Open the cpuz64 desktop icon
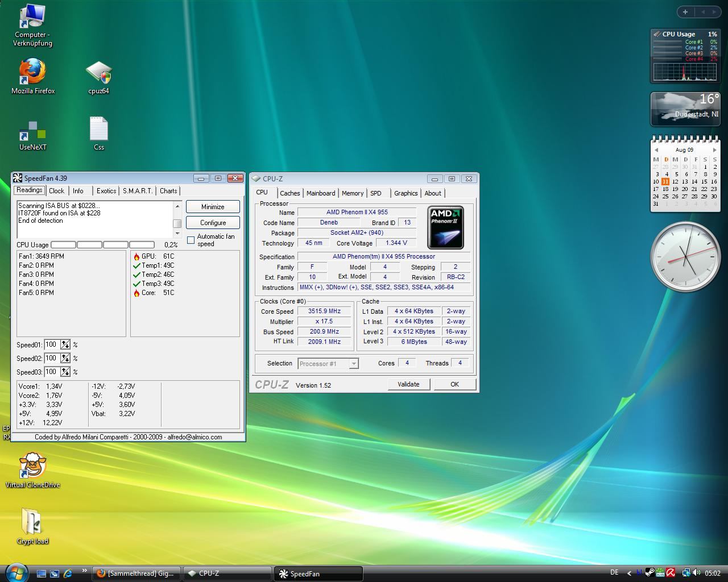The image size is (728, 582). click(x=98, y=78)
